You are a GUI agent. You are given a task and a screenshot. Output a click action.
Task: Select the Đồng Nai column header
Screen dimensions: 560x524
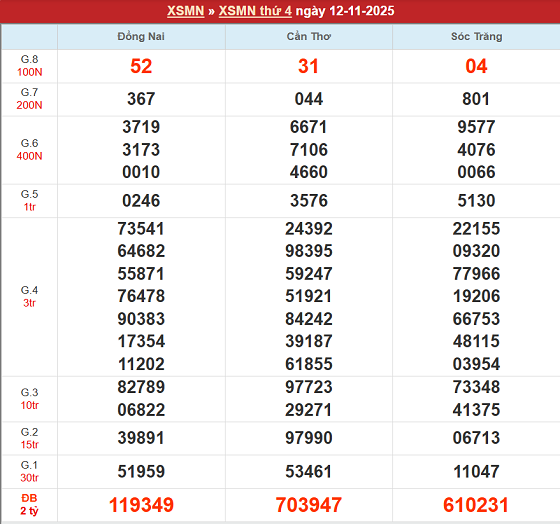pos(141,36)
